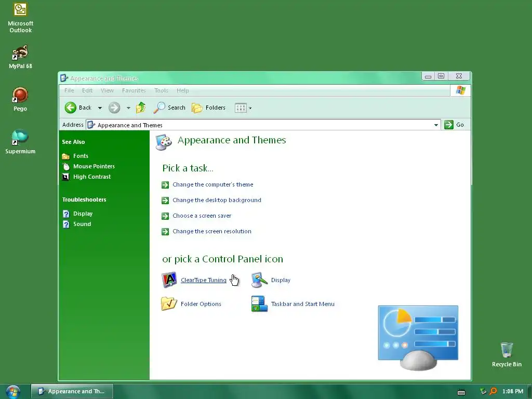Click arrow icon beside Change the computer's theme
This screenshot has height=399, width=532.
pos(165,184)
